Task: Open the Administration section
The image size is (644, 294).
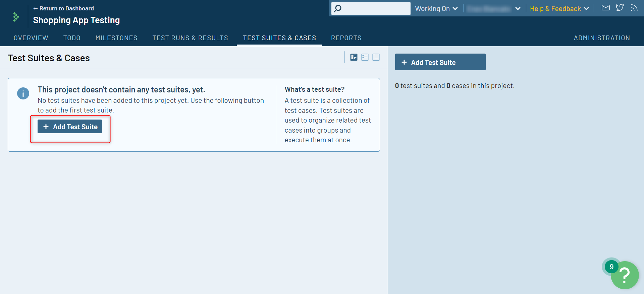Action: point(601,38)
